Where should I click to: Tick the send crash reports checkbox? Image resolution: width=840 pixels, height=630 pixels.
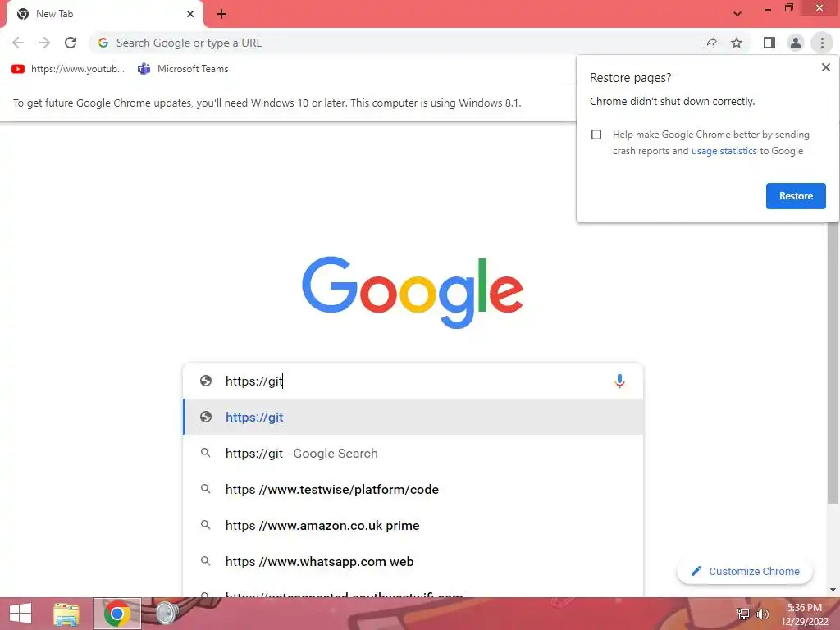pyautogui.click(x=596, y=135)
